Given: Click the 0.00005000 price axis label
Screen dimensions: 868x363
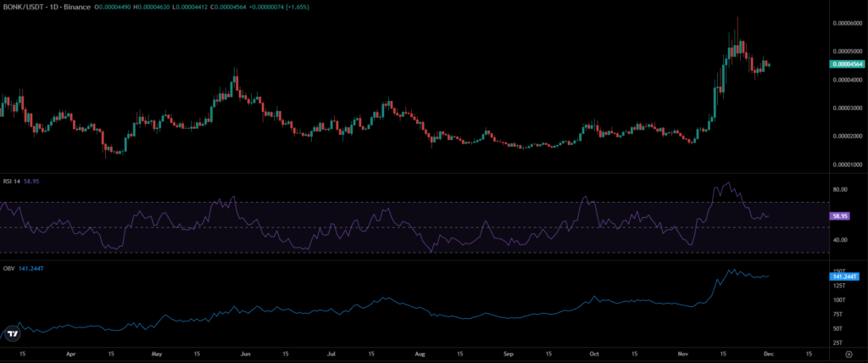Looking at the screenshot, I should pos(848,52).
